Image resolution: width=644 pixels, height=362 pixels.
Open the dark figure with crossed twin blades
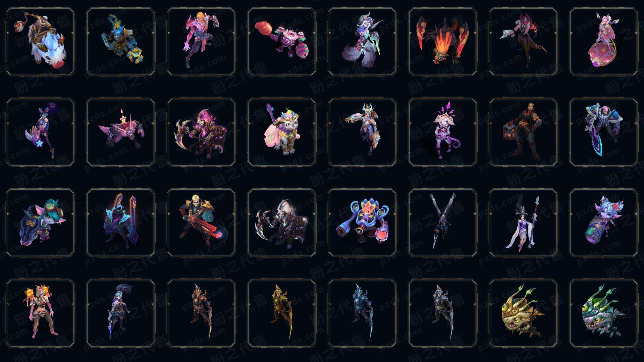point(443,223)
